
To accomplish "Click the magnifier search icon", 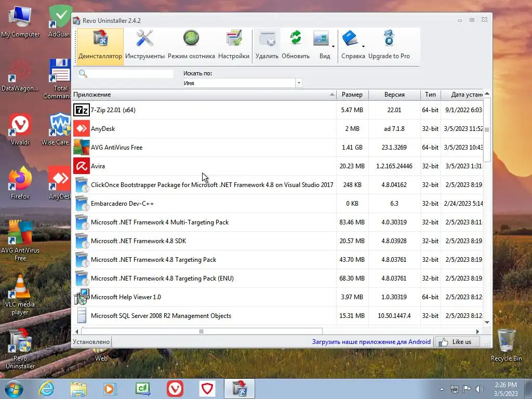I will (x=83, y=74).
